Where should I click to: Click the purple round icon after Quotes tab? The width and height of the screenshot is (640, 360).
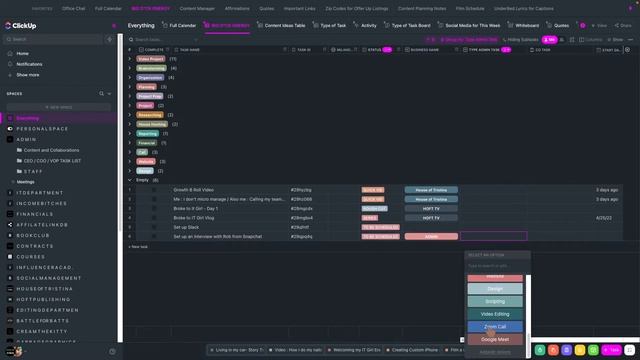tap(582, 25)
